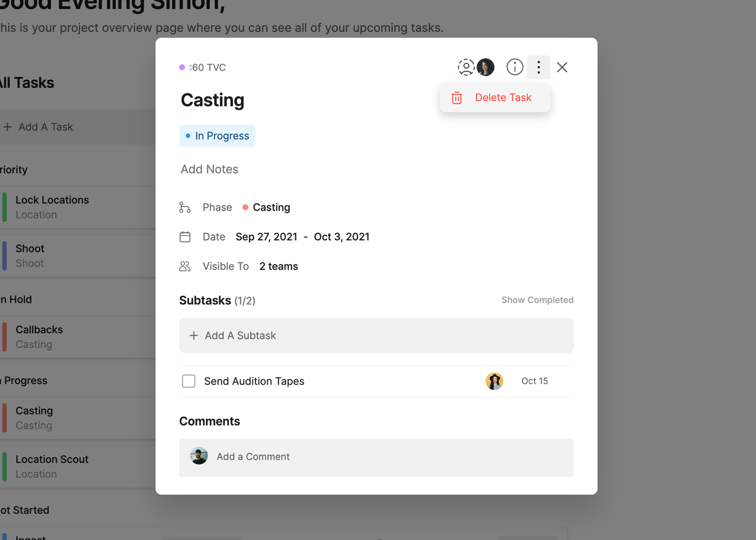756x540 pixels.
Task: Close the Casting task dialog
Action: click(x=562, y=67)
